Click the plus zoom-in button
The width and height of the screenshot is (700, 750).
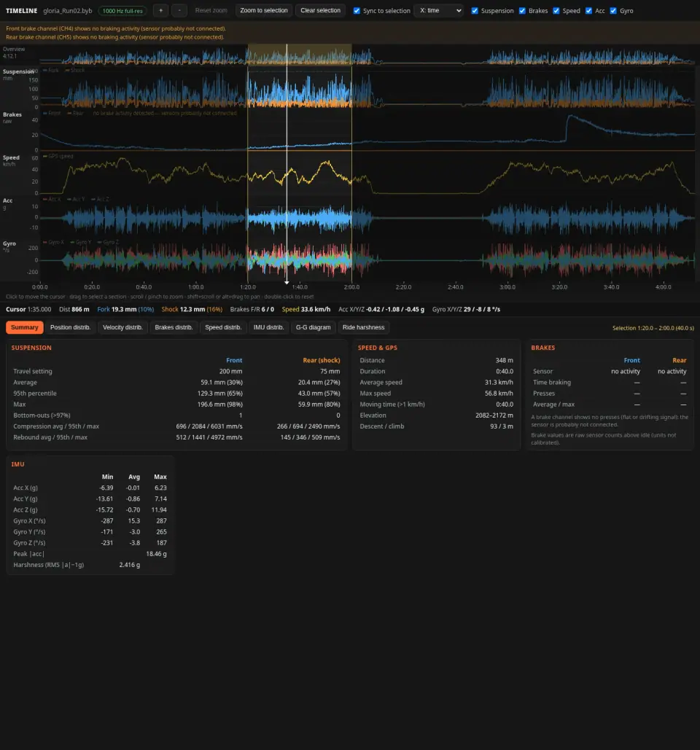[x=160, y=10]
